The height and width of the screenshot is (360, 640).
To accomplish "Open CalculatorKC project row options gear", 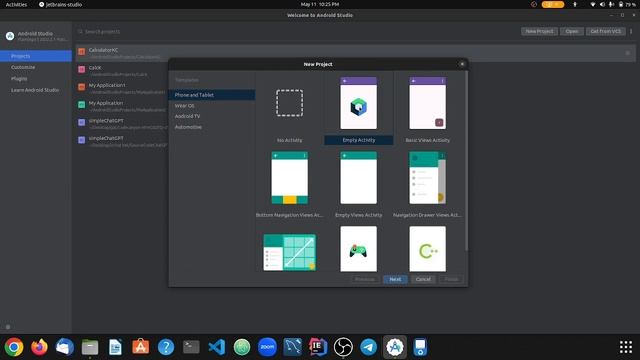I will 628,53.
